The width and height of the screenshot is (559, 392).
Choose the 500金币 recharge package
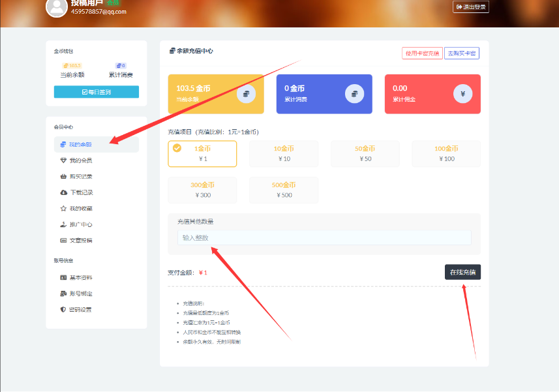[x=284, y=190]
